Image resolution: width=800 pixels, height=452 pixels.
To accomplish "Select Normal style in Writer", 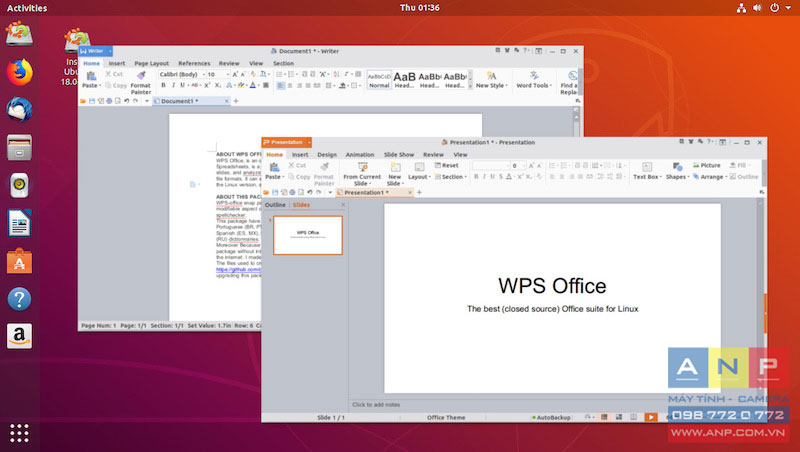I will pos(379,80).
